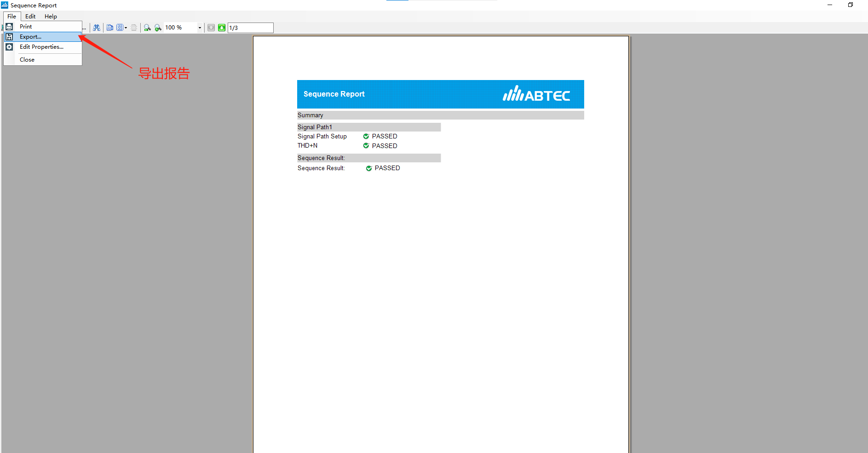
Task: Click the Signal Path Setup row label
Action: pos(322,136)
